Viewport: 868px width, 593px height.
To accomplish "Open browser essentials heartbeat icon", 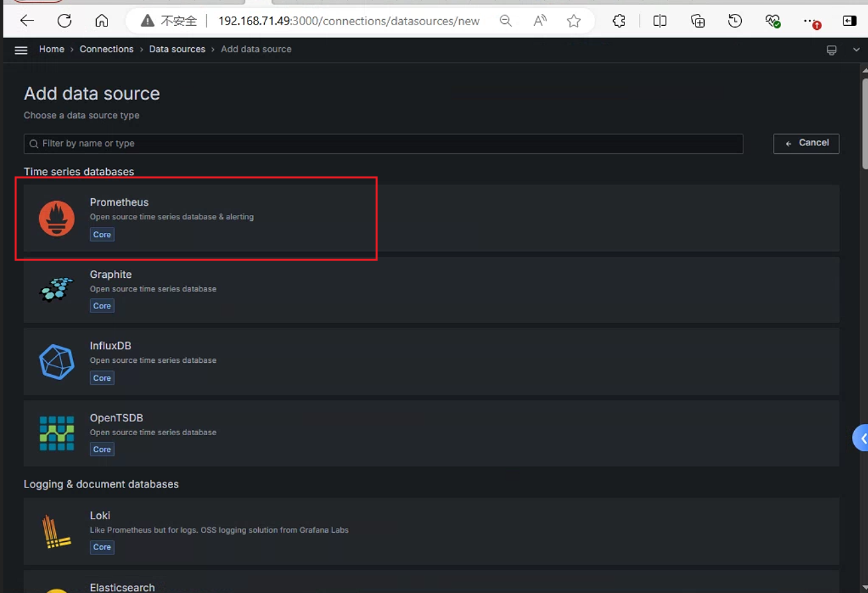I will [772, 21].
